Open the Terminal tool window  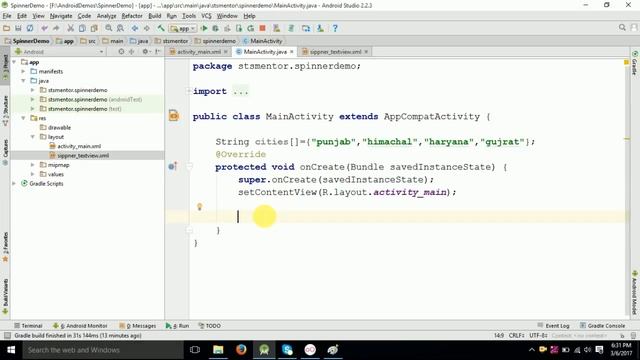point(28,326)
